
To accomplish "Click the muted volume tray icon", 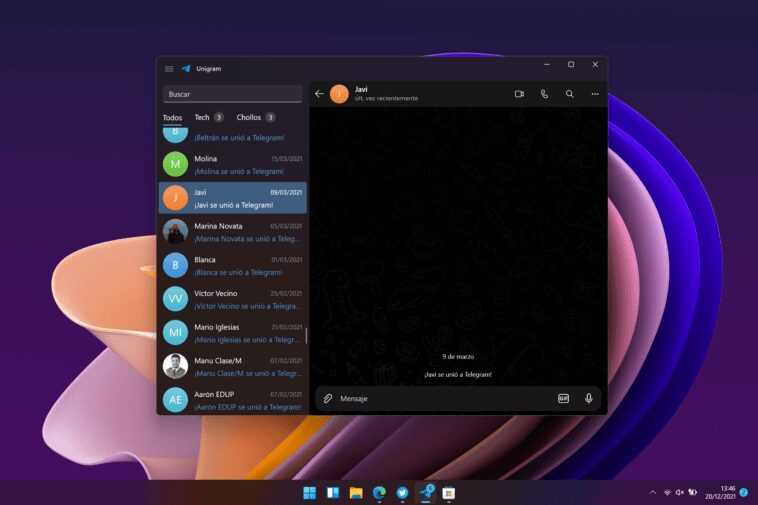I will pyautogui.click(x=680, y=492).
